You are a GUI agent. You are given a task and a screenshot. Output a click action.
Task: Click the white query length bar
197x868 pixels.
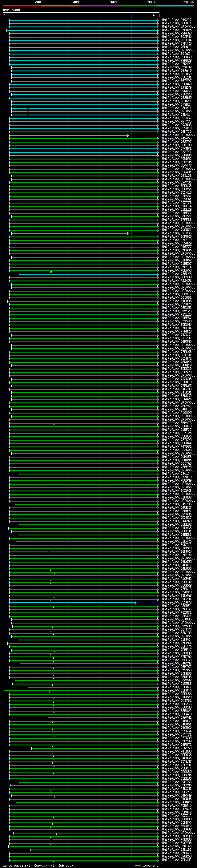[81, 12]
